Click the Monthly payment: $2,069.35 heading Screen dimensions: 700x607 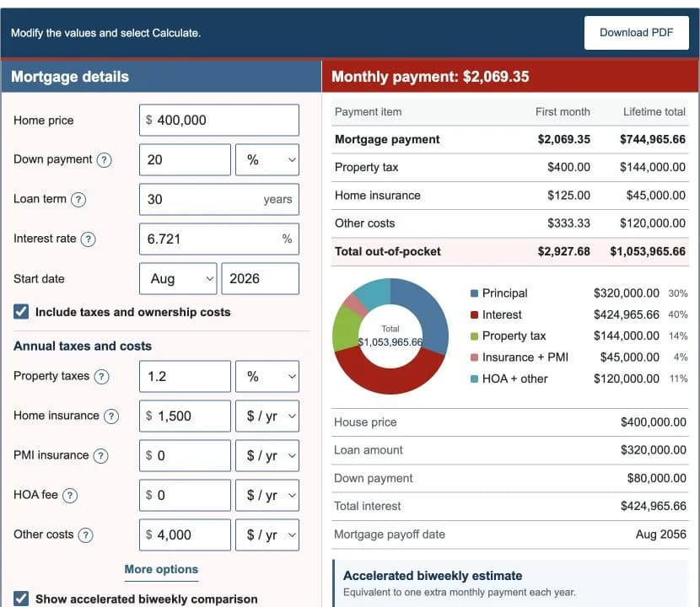[430, 77]
